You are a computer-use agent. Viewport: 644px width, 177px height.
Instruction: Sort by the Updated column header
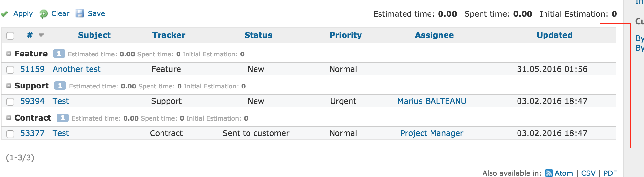click(554, 35)
